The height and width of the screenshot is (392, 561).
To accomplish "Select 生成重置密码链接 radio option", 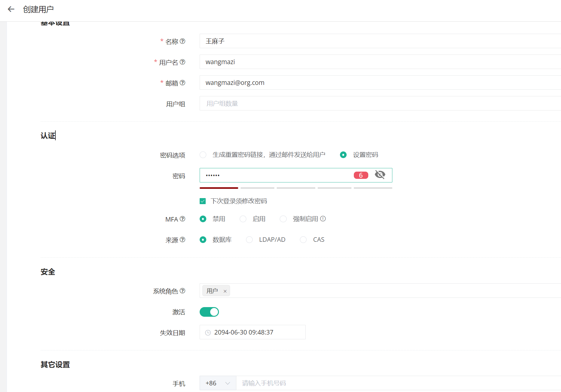I will pos(203,155).
